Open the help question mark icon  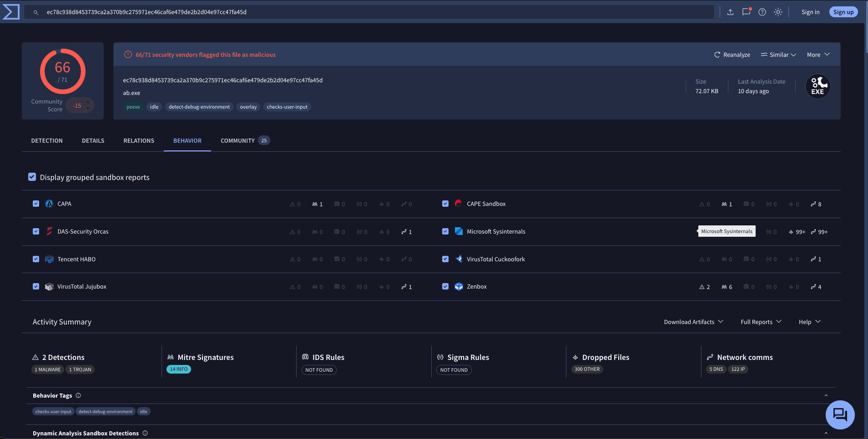click(x=762, y=12)
